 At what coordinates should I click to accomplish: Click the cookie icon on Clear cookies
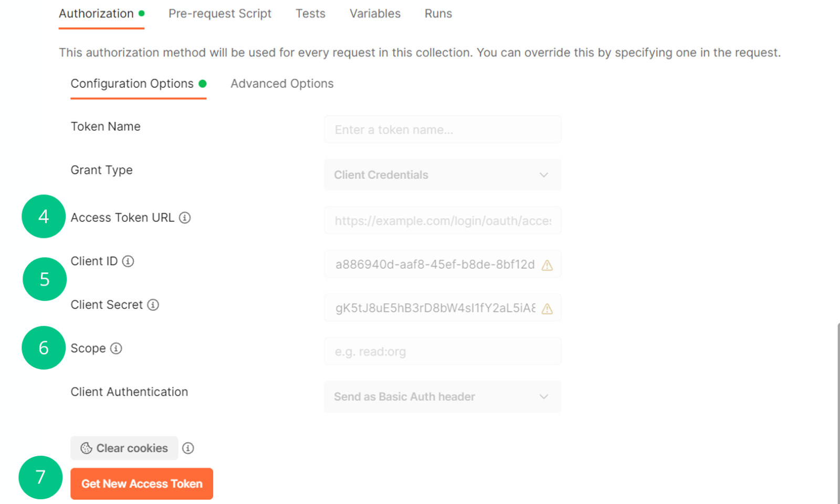click(x=86, y=448)
